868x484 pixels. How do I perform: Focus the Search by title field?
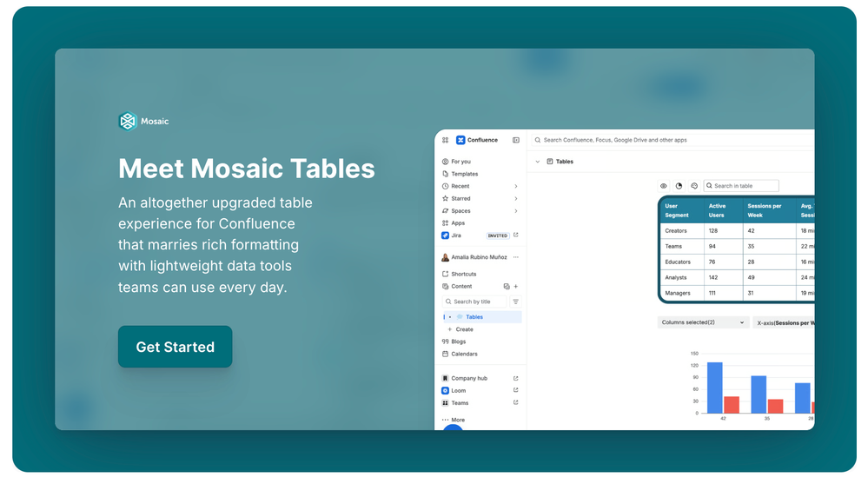(474, 302)
